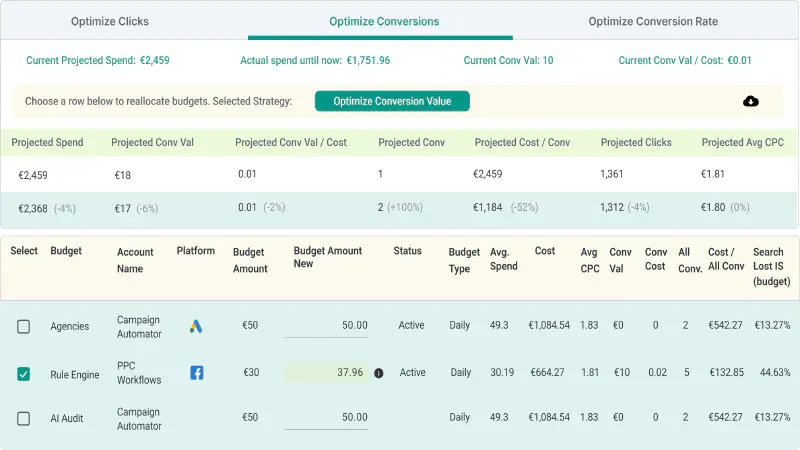Click the Facebook icon for Rule Engine
800x450 pixels.
click(x=196, y=372)
